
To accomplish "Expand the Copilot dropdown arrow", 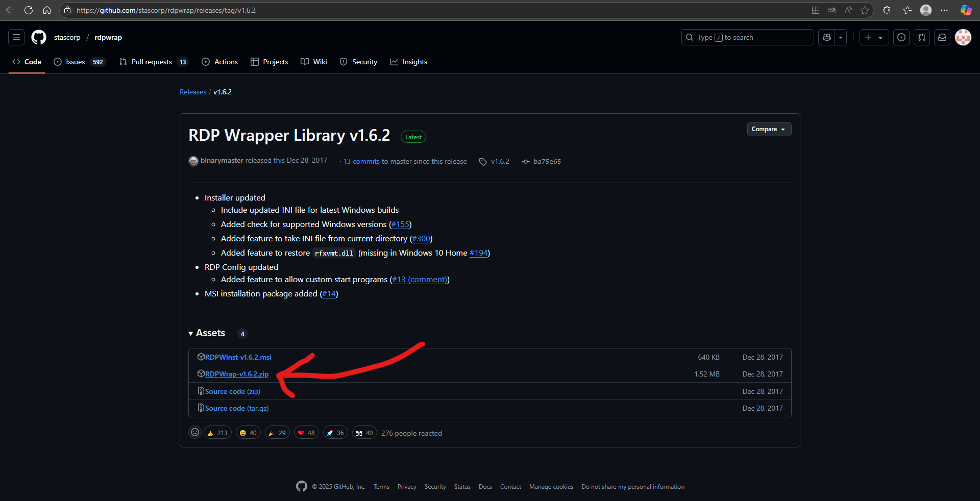I will [841, 37].
